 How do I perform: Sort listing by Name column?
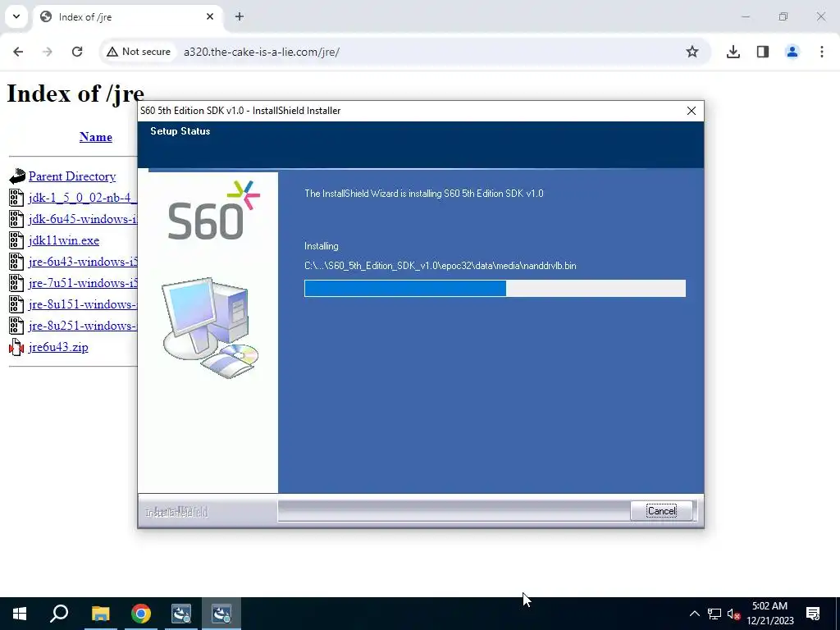[96, 137]
